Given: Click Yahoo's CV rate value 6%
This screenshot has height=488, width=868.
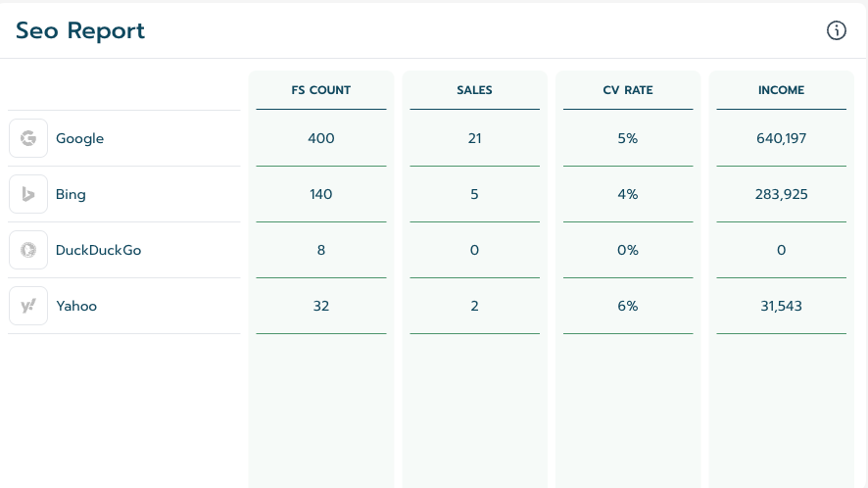Looking at the screenshot, I should coord(628,306).
